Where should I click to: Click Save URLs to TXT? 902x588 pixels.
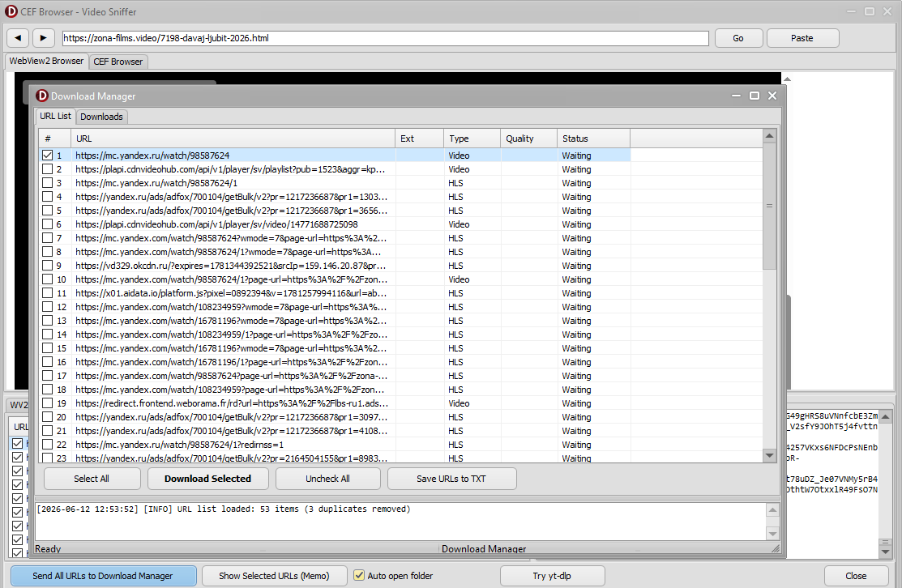coord(451,479)
